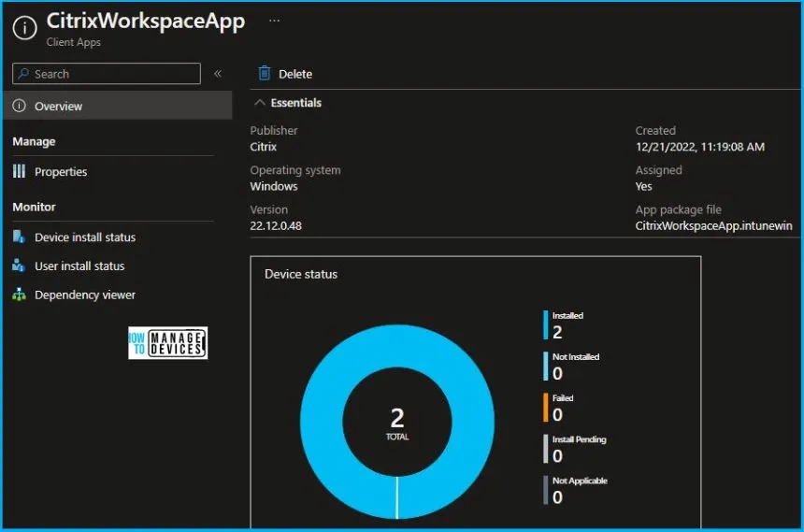Open User install status report
The image size is (804, 532).
79,266
